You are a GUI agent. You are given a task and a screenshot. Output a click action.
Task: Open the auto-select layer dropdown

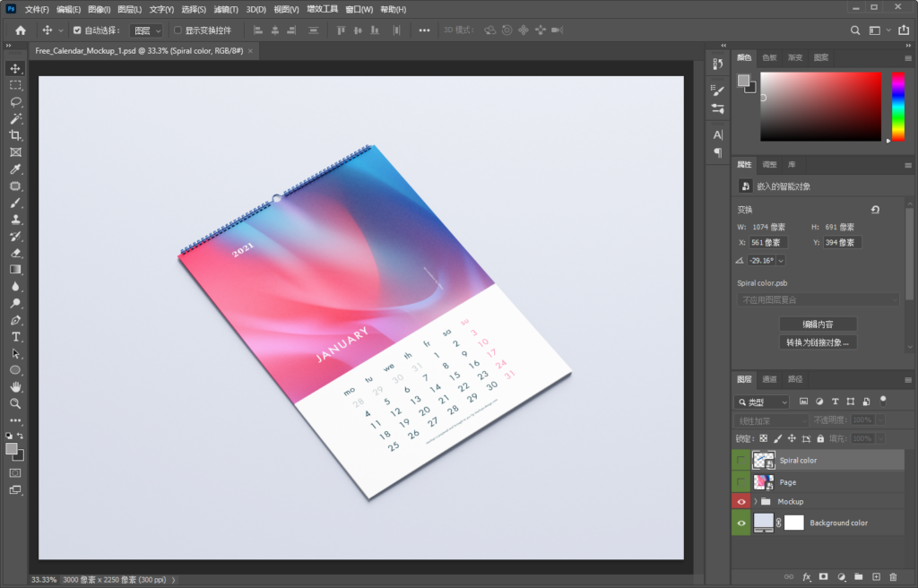pos(146,30)
